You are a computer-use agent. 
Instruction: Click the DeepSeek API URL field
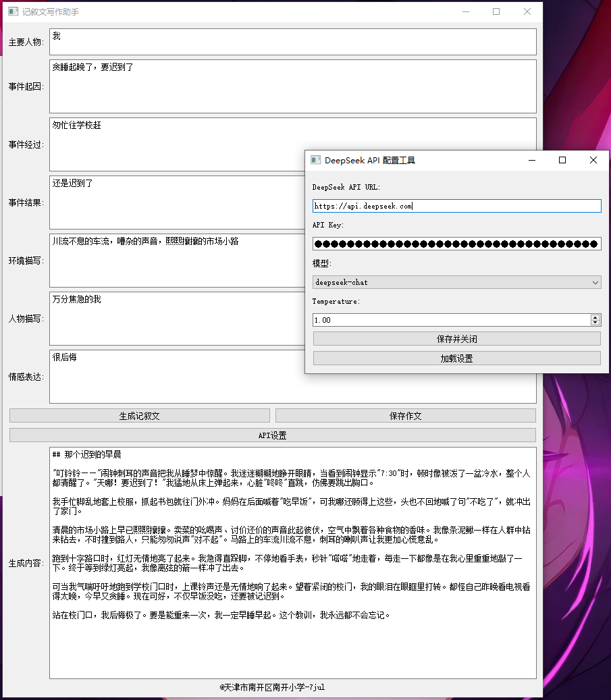tap(456, 206)
